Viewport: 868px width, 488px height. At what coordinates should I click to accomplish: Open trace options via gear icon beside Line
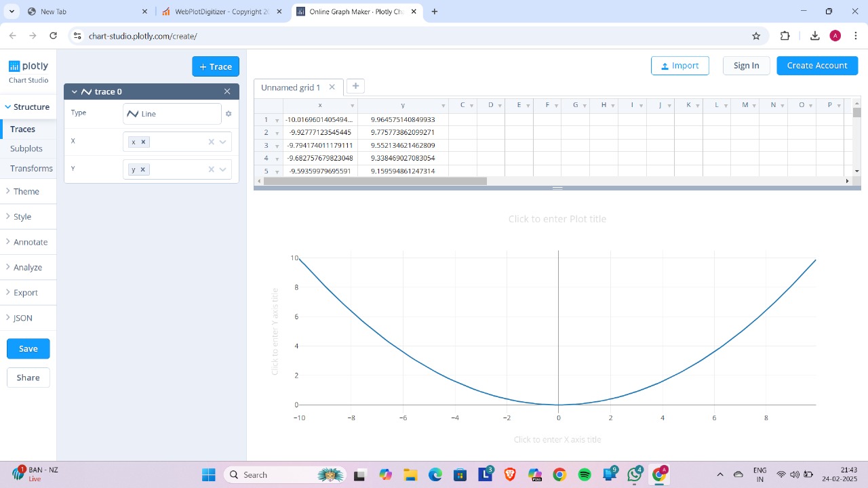pos(229,113)
